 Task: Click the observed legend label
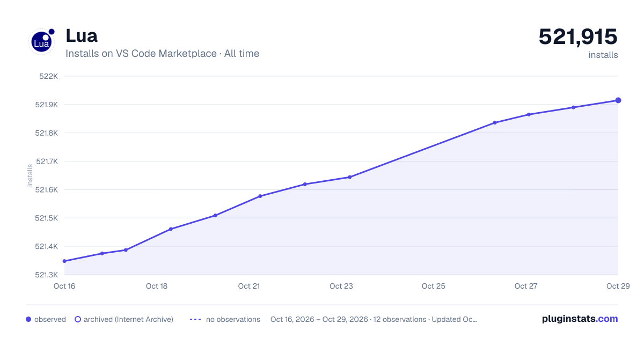[50, 319]
